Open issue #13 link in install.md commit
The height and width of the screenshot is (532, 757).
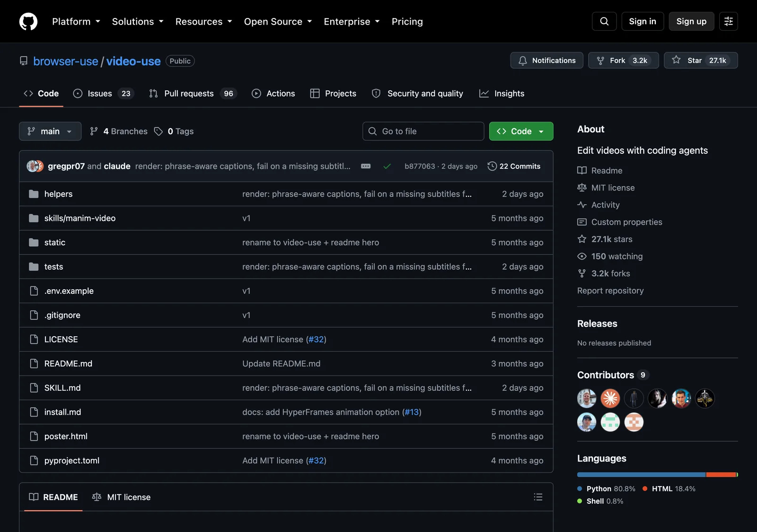click(412, 412)
